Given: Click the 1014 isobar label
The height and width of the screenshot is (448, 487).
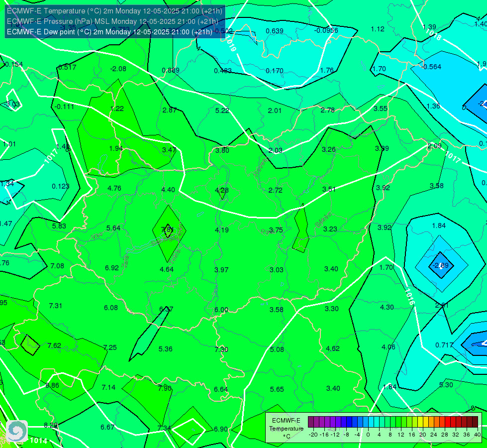Looking at the screenshot, I should tap(38, 441).
